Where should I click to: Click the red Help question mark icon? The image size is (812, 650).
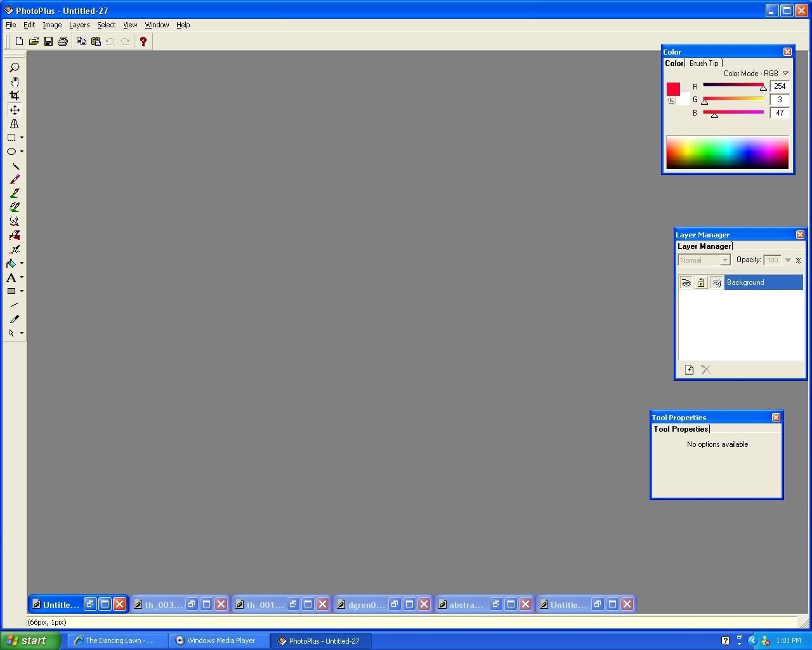coord(143,41)
